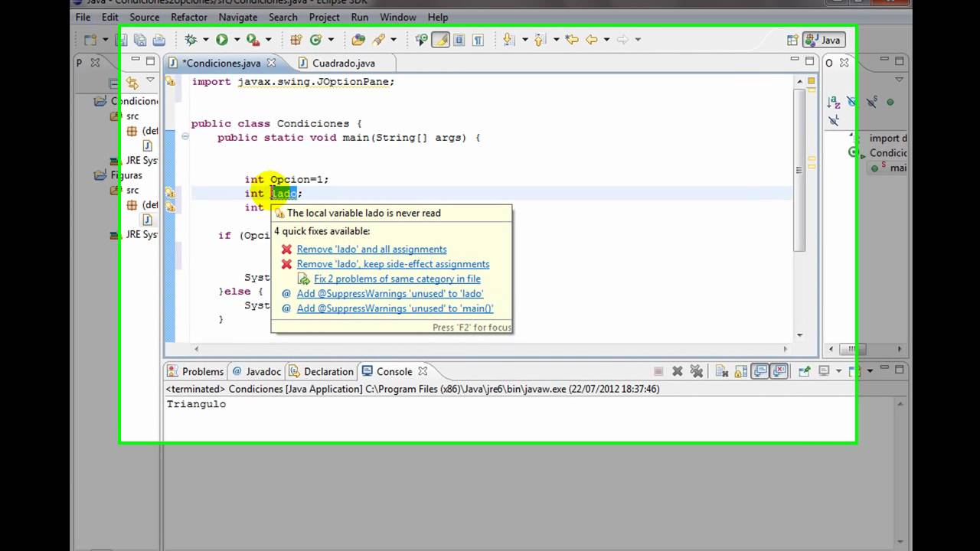The height and width of the screenshot is (551, 980).
Task: Click the Save All icon
Action: [140, 40]
